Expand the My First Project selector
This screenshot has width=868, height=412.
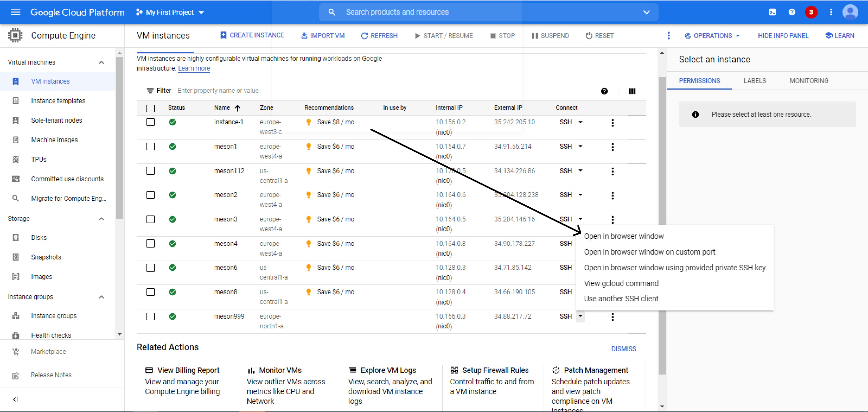coord(170,12)
